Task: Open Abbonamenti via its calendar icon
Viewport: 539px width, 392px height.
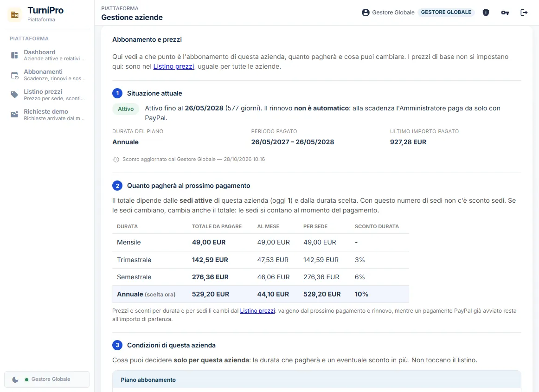Action: click(x=14, y=75)
